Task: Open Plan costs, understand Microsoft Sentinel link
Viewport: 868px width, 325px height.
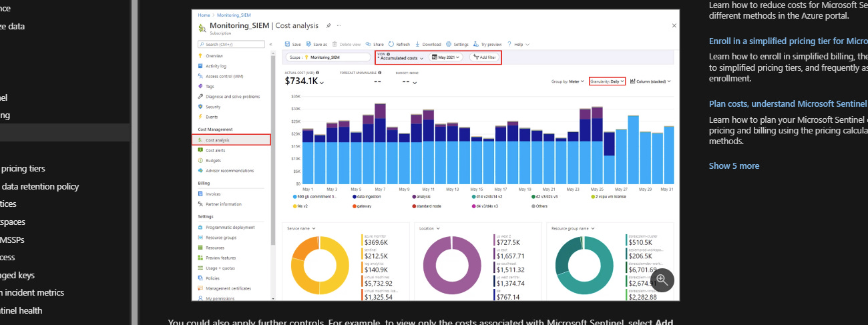Action: coord(788,103)
